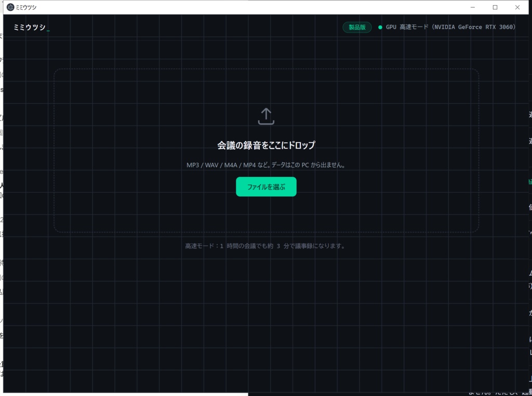
Task: Click the MP3 / WAV / M4A / MP4 format description text
Action: (265, 165)
